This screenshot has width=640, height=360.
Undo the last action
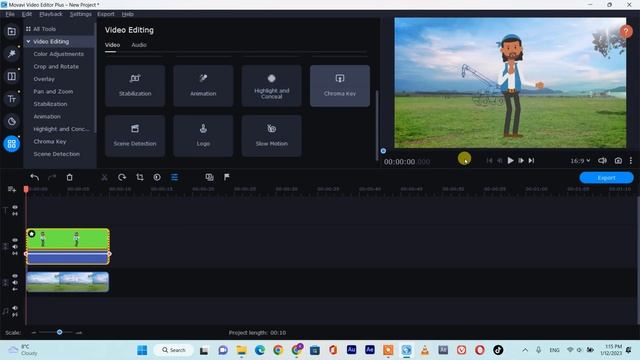pos(35,177)
